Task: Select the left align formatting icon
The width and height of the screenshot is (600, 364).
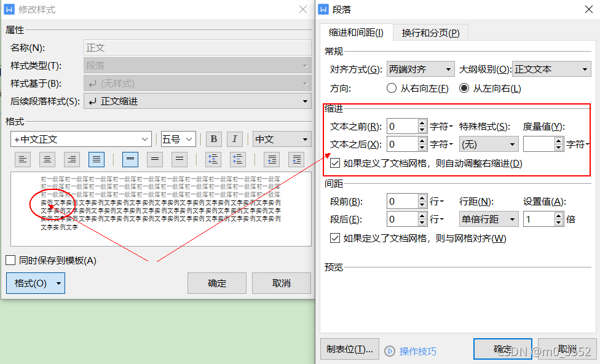Action: coord(23,159)
